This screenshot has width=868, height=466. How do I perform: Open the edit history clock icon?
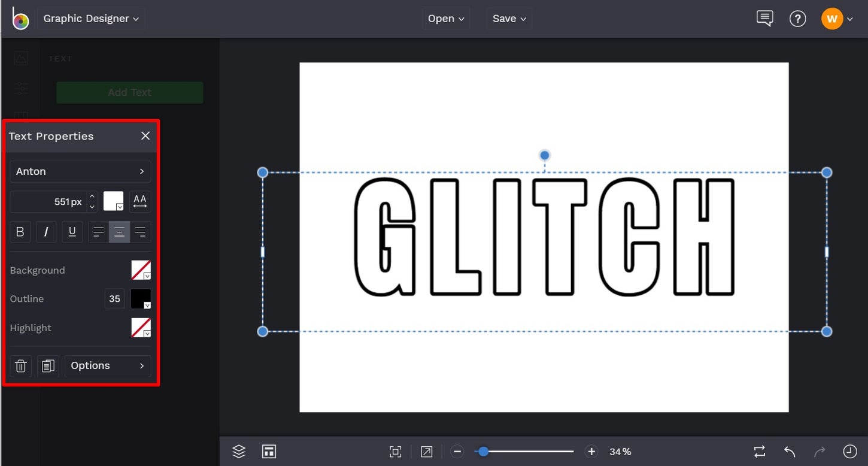pyautogui.click(x=849, y=451)
